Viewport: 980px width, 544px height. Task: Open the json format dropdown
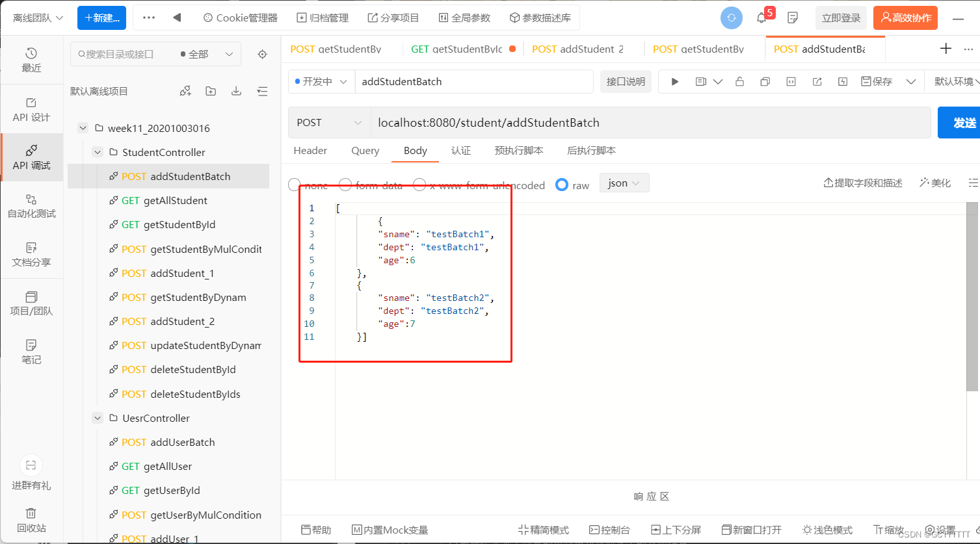[x=624, y=183]
